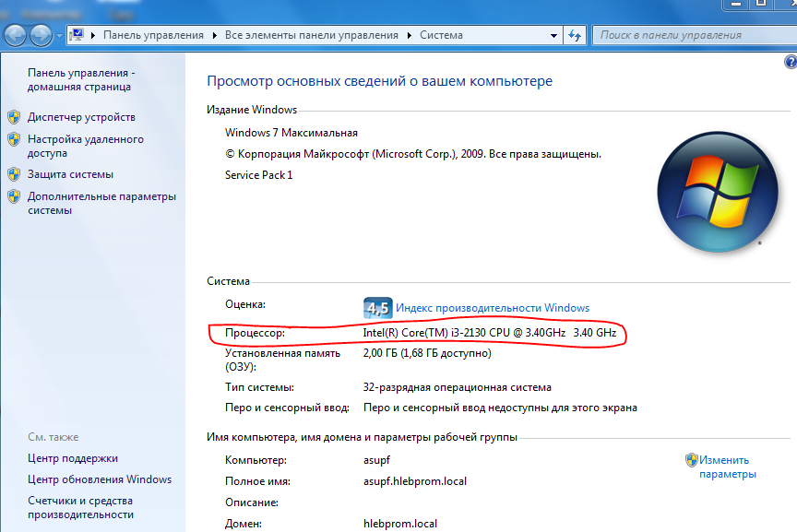
Task: Click the shield icon next to Диспетчер устройств
Action: [x=14, y=117]
